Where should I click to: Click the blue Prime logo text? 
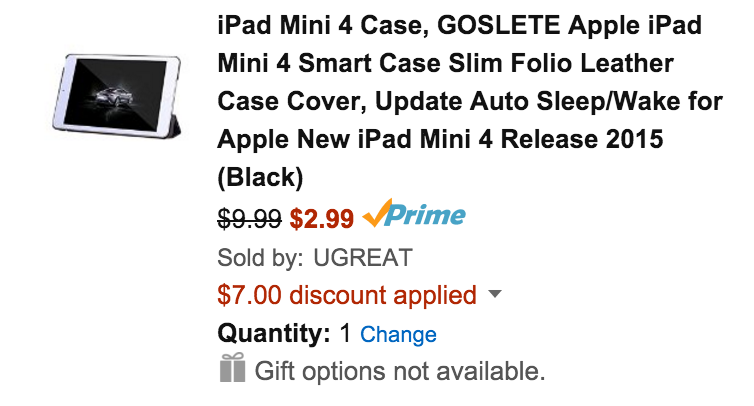(425, 215)
